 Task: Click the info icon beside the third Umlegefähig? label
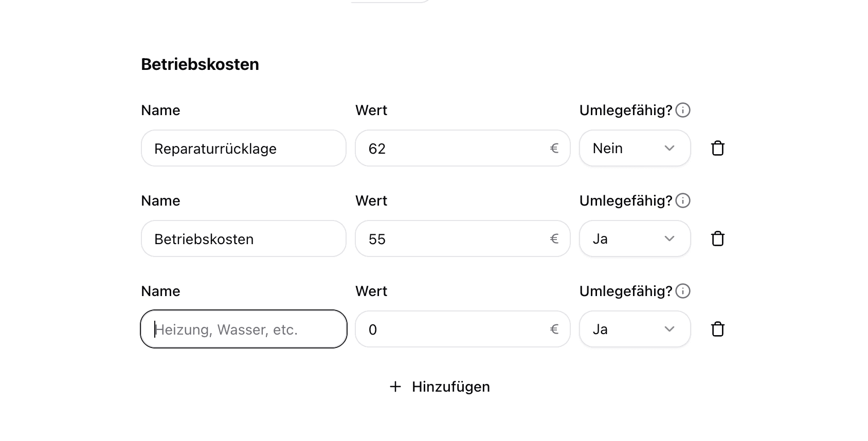pos(682,291)
